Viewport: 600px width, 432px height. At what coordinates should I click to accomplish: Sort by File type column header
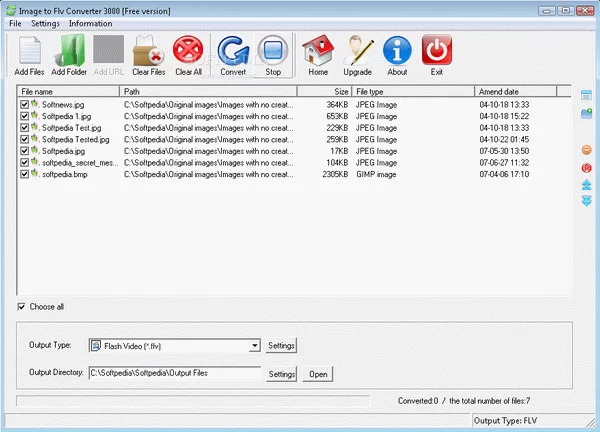pyautogui.click(x=413, y=91)
